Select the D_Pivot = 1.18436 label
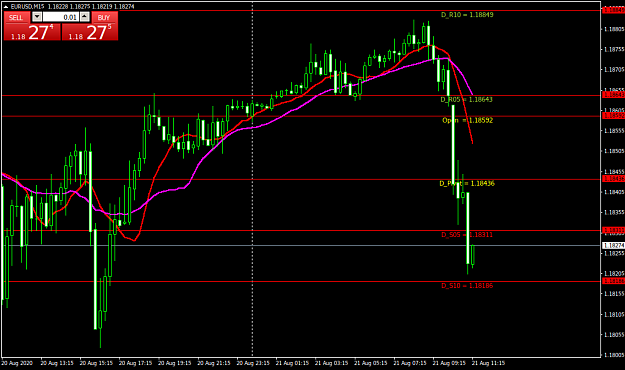Screen dimensions: 625x370 click(x=467, y=183)
